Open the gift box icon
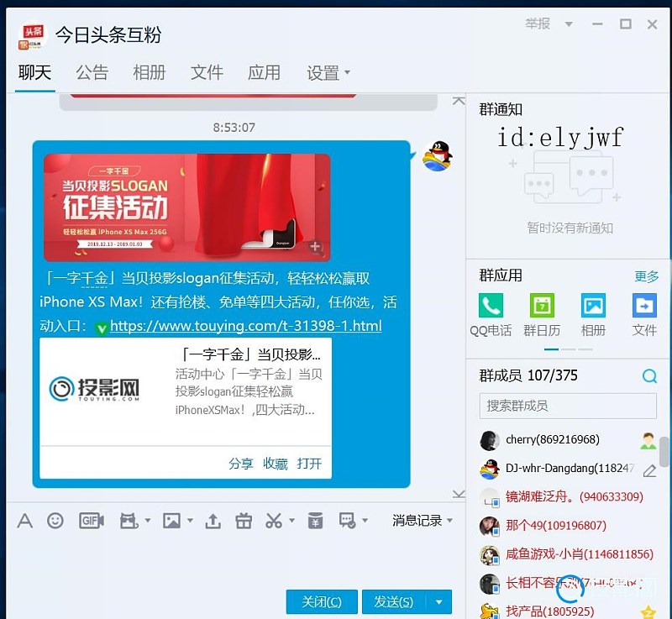The width and height of the screenshot is (672, 619). [x=244, y=521]
